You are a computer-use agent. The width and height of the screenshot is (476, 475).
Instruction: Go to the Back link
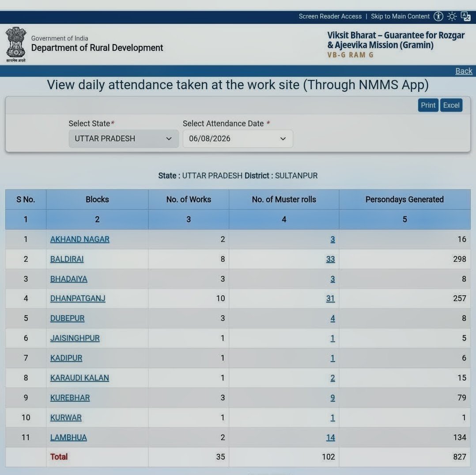point(464,71)
